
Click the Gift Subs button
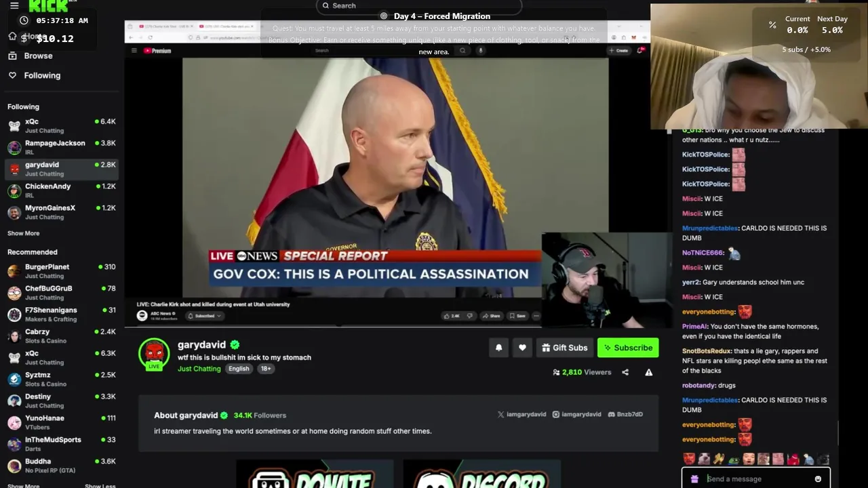564,348
